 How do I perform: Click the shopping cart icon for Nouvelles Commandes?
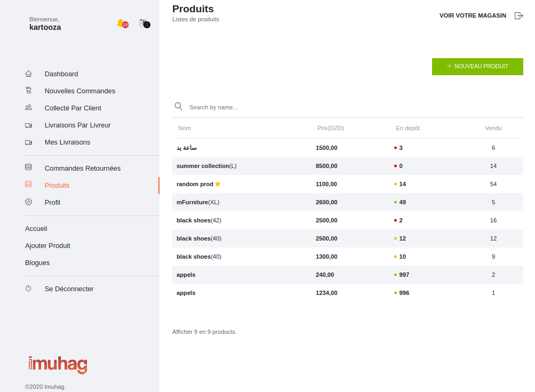[x=29, y=91]
